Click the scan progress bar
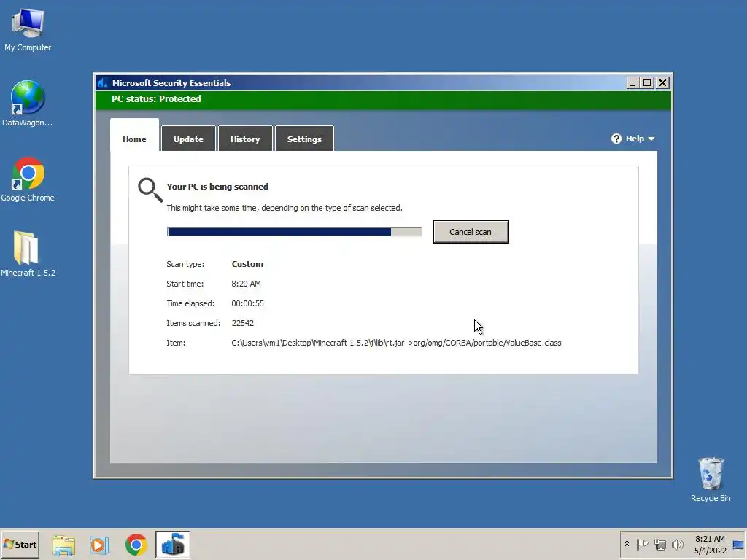Image resolution: width=747 pixels, height=560 pixels. click(x=294, y=232)
